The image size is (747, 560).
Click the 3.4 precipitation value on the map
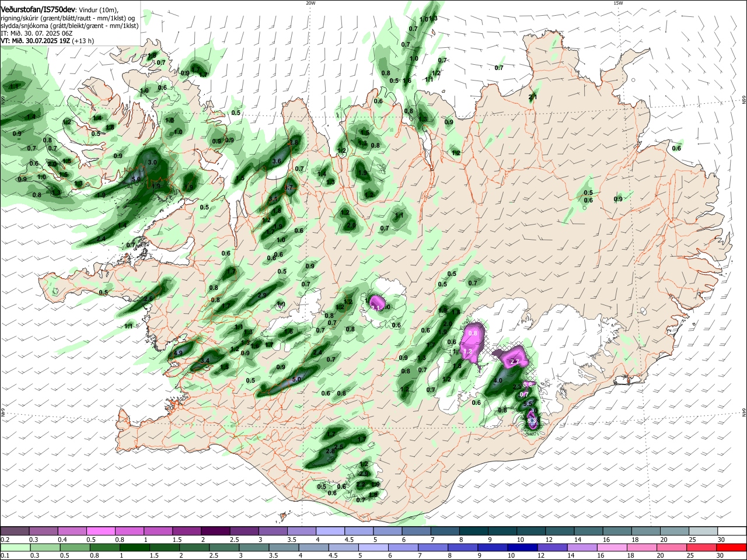[x=205, y=361]
